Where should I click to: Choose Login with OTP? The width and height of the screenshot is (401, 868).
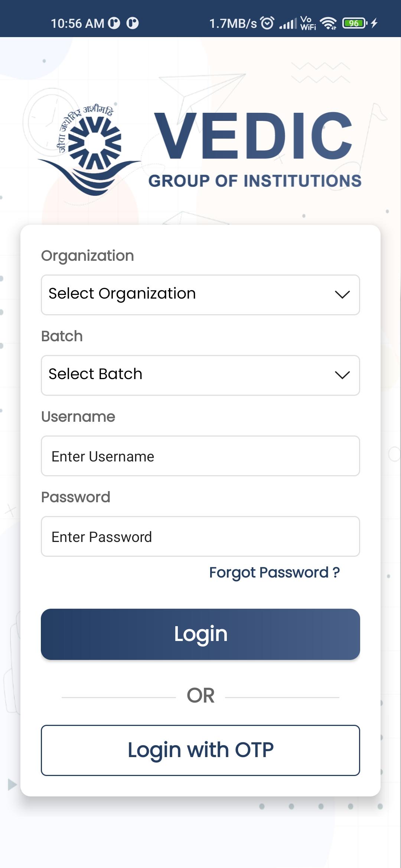pyautogui.click(x=200, y=750)
